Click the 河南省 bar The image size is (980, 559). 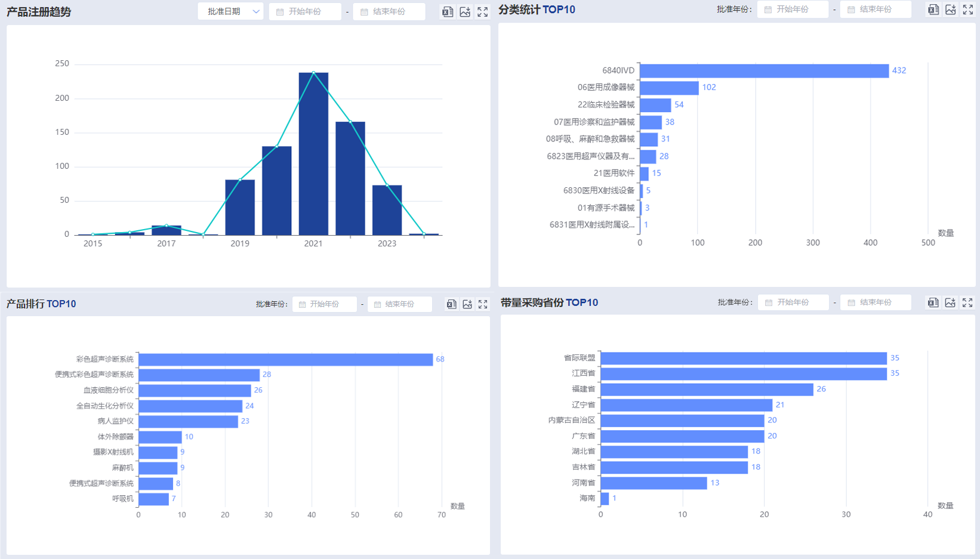(654, 483)
